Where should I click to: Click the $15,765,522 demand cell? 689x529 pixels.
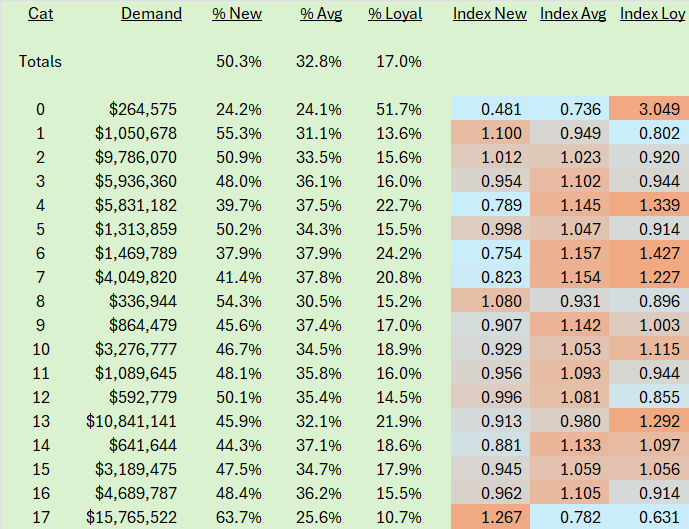click(x=131, y=517)
